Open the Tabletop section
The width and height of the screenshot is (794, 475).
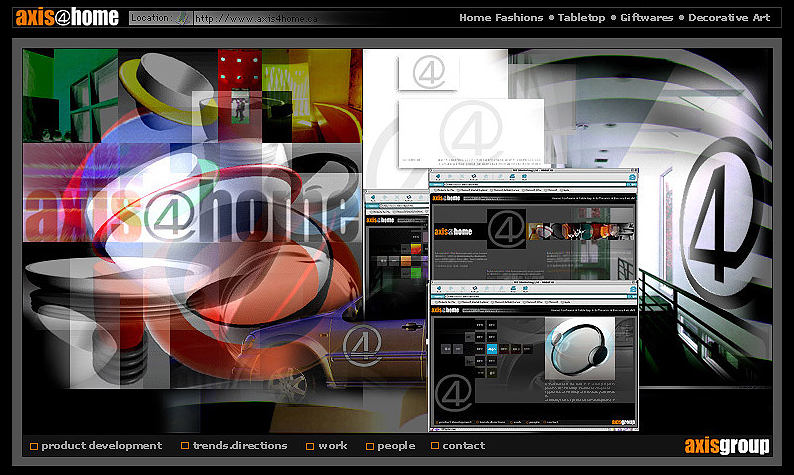pos(581,18)
